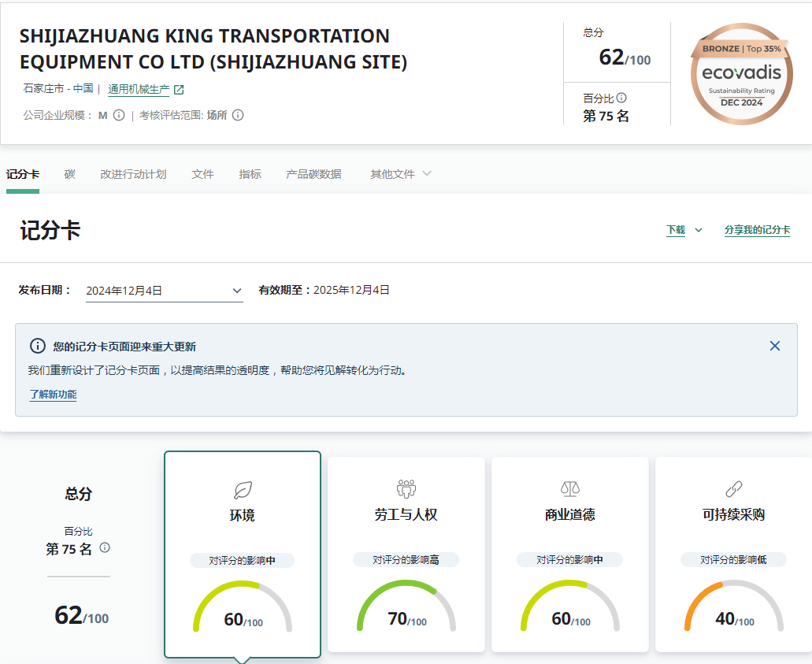Click the scales icon above 商业道德
Viewport: 812px width, 664px height.
click(569, 488)
